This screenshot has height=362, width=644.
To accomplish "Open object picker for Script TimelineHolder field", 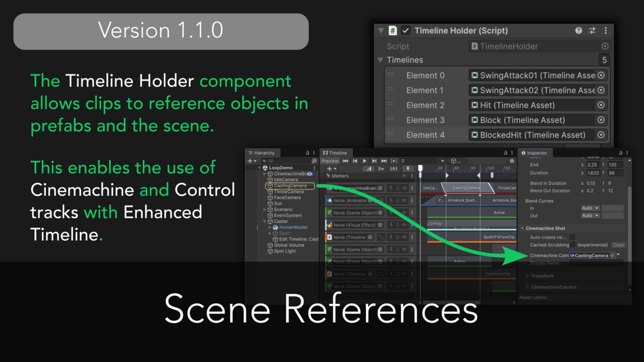I will pos(605,46).
